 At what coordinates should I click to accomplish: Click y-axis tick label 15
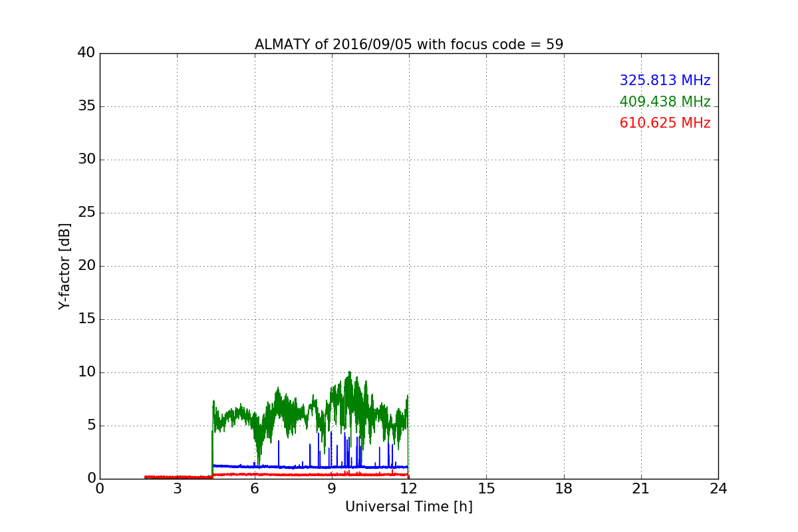click(86, 319)
